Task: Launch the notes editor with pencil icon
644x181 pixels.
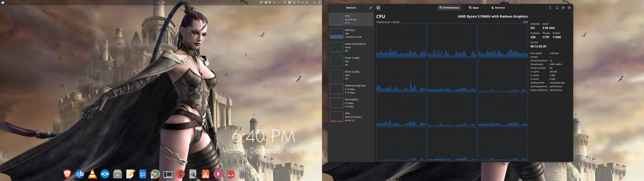Action: [x=130, y=174]
